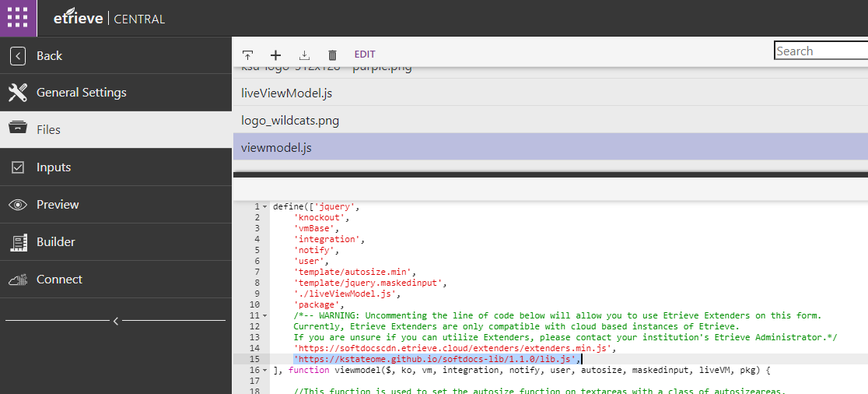Click 'template/autosize.min' on line 7
868x394 pixels.
coord(352,272)
